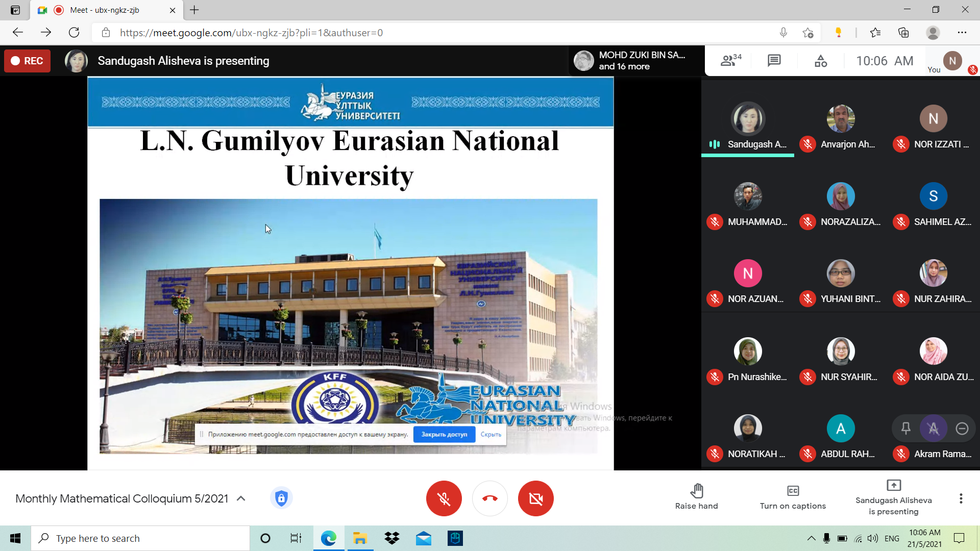980x551 pixels.
Task: Pin Akram Rama's tile
Action: (x=905, y=429)
